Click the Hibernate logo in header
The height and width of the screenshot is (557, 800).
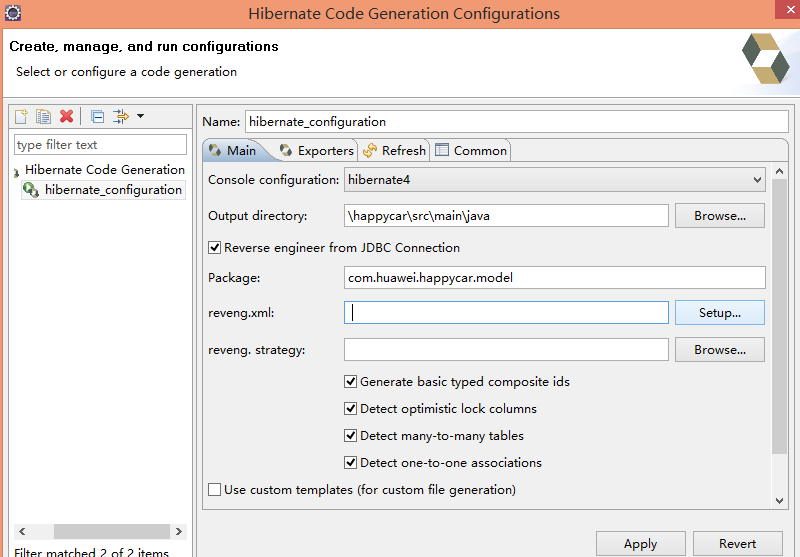point(765,59)
